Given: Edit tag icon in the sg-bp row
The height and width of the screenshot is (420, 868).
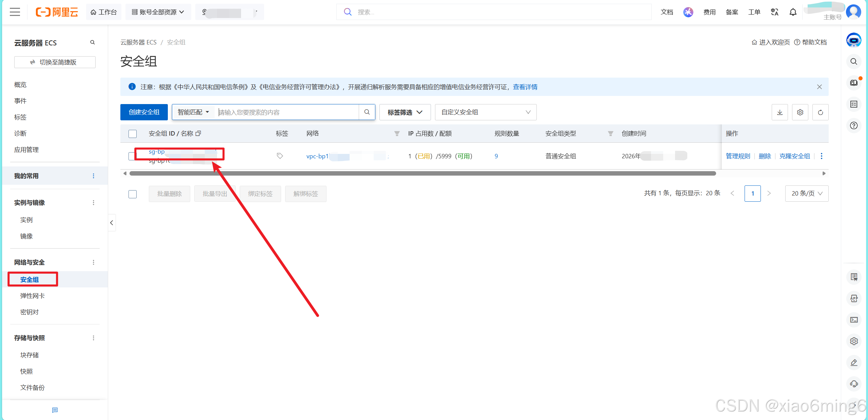Looking at the screenshot, I should 280,156.
